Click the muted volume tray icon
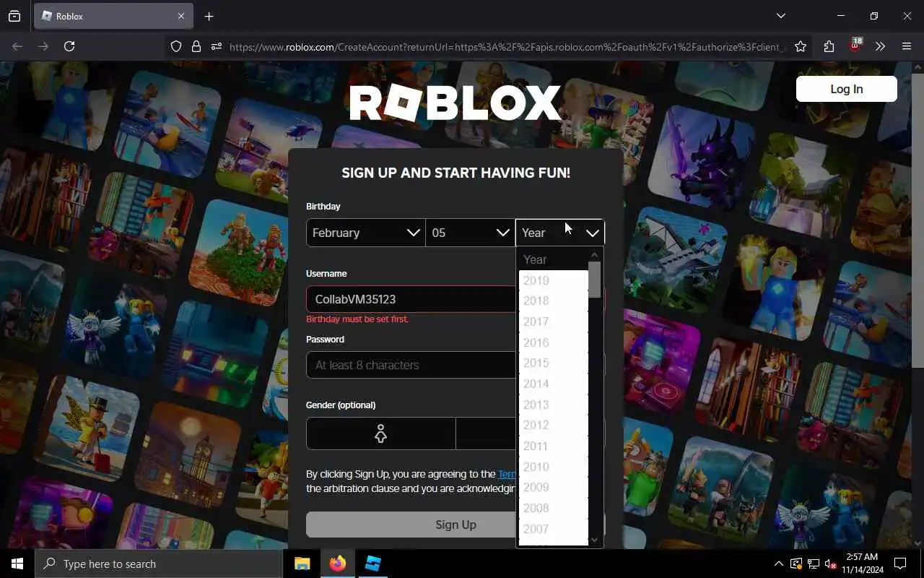 coord(831,564)
